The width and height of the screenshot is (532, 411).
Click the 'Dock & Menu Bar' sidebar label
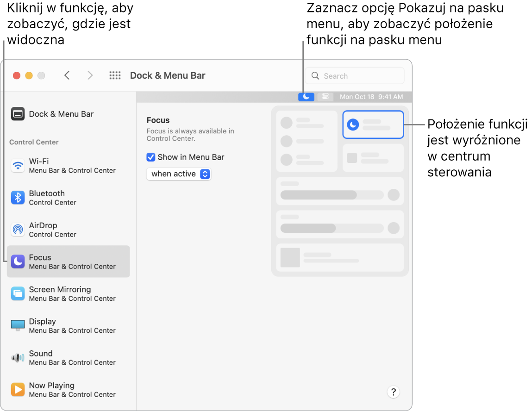pyautogui.click(x=62, y=114)
